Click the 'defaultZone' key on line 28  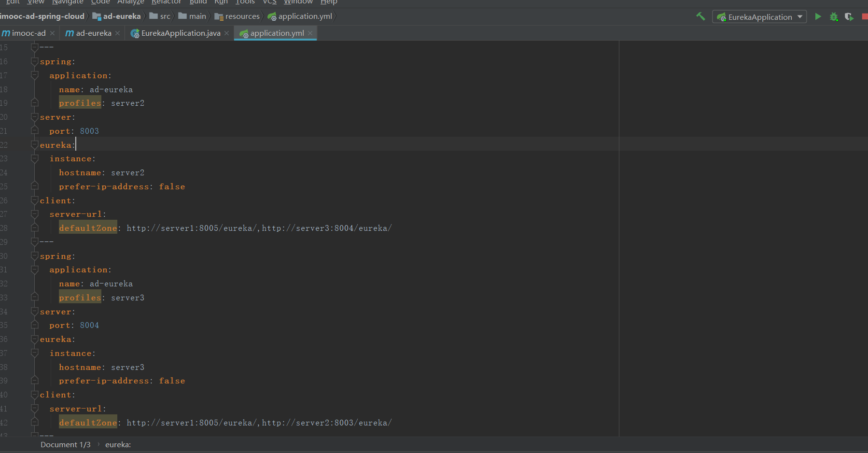pyautogui.click(x=88, y=228)
